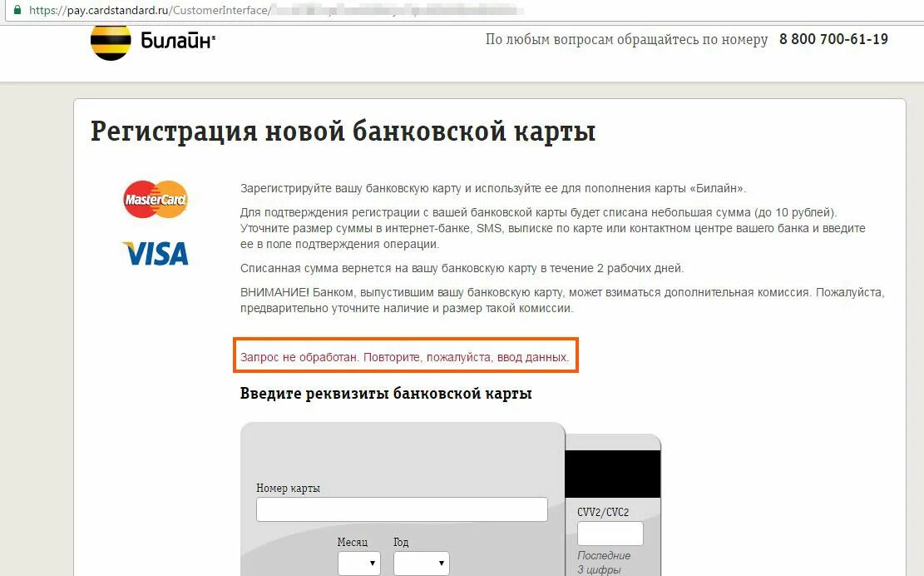924x576 pixels.
Task: Focus the CVV2/CVC2 code field
Action: point(610,534)
